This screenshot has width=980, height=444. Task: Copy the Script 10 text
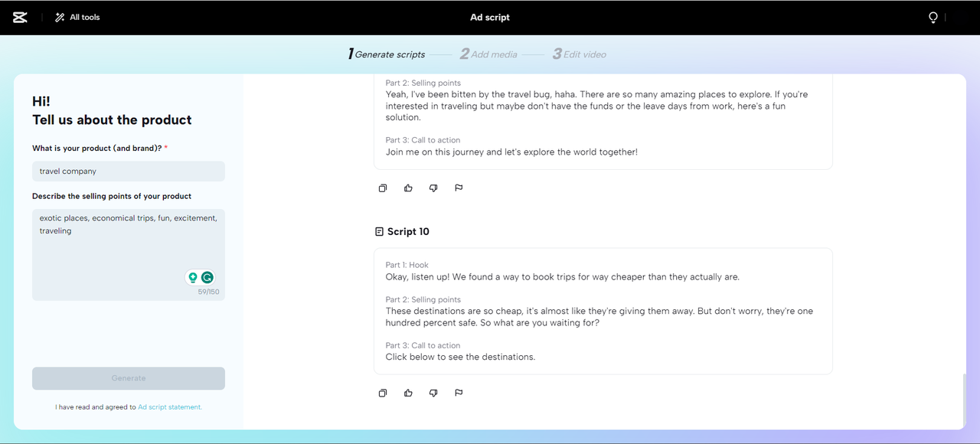(x=383, y=393)
